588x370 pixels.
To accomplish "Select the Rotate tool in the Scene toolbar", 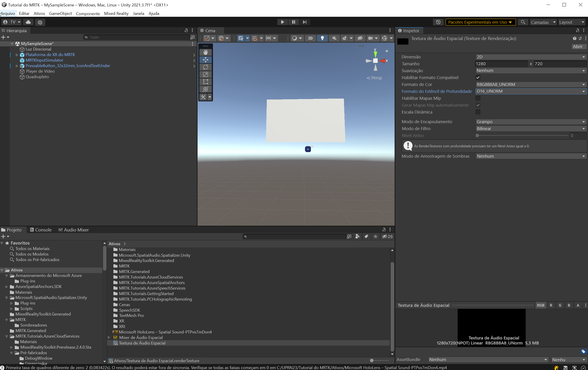I will 205,67.
